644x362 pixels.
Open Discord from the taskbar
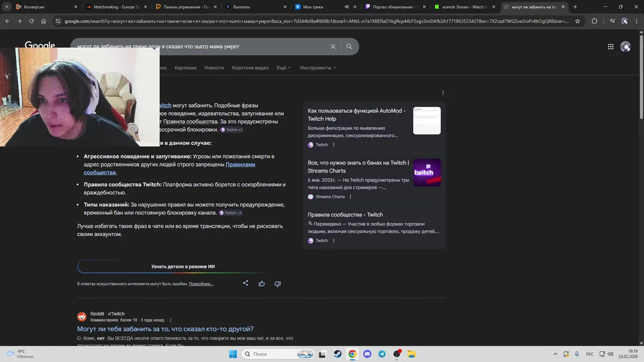pos(367,354)
